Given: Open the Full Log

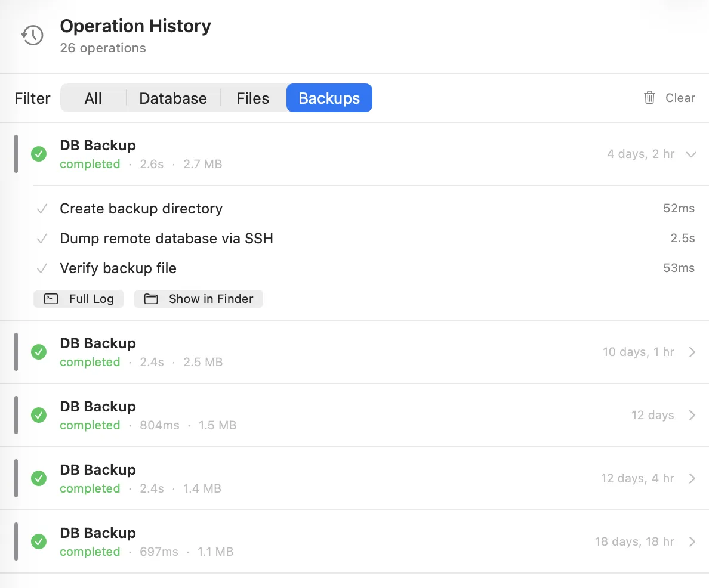Looking at the screenshot, I should pyautogui.click(x=79, y=299).
